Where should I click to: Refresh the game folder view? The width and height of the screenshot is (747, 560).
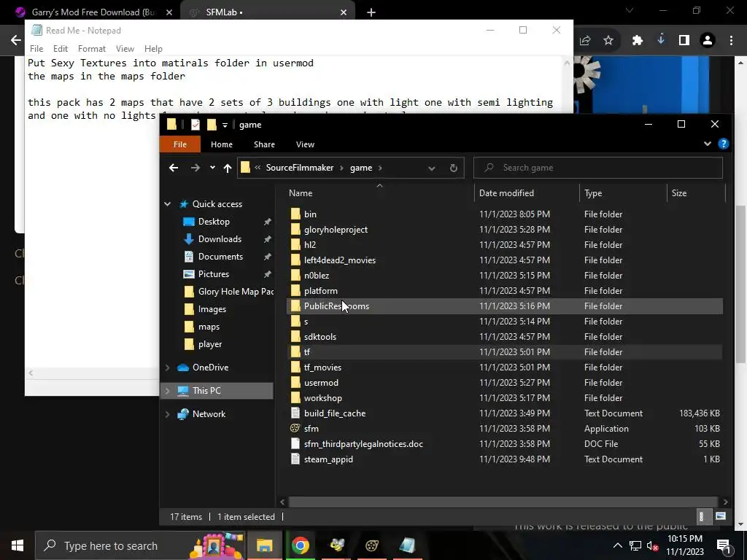click(x=454, y=168)
